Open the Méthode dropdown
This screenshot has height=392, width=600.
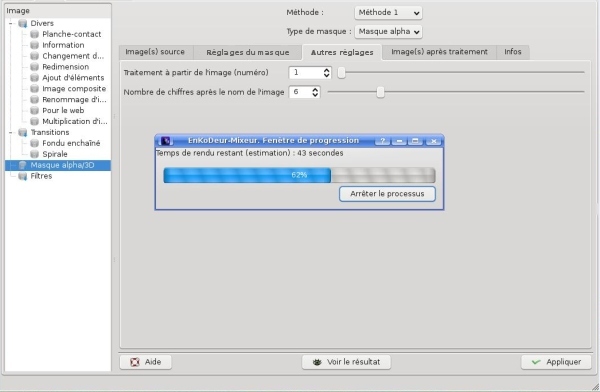pos(388,13)
